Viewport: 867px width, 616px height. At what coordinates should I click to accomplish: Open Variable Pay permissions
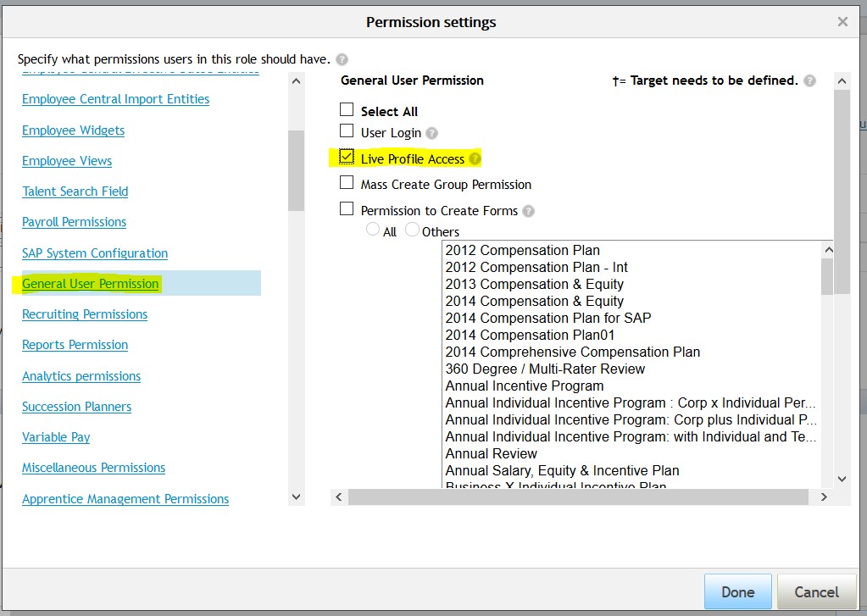56,437
